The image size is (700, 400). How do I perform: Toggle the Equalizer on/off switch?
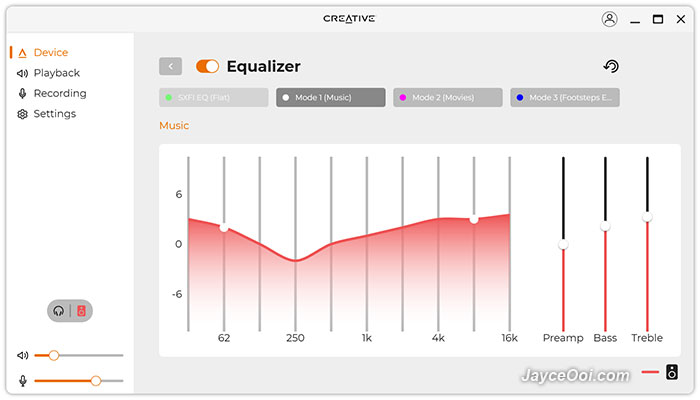tap(208, 67)
